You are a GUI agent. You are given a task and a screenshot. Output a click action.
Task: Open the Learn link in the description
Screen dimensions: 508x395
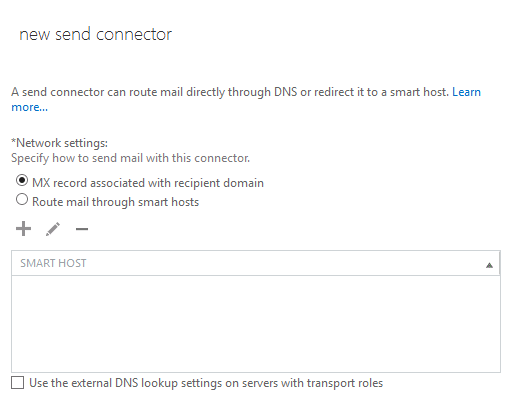point(466,92)
